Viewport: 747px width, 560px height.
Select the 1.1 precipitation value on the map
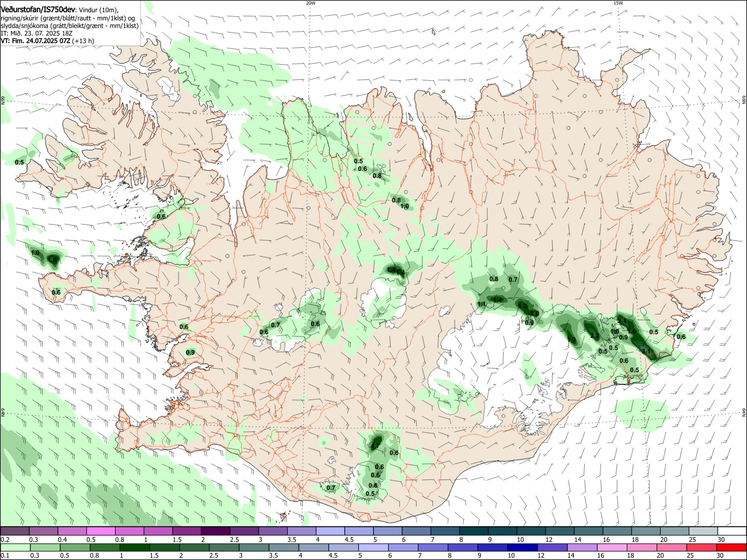[x=481, y=304]
